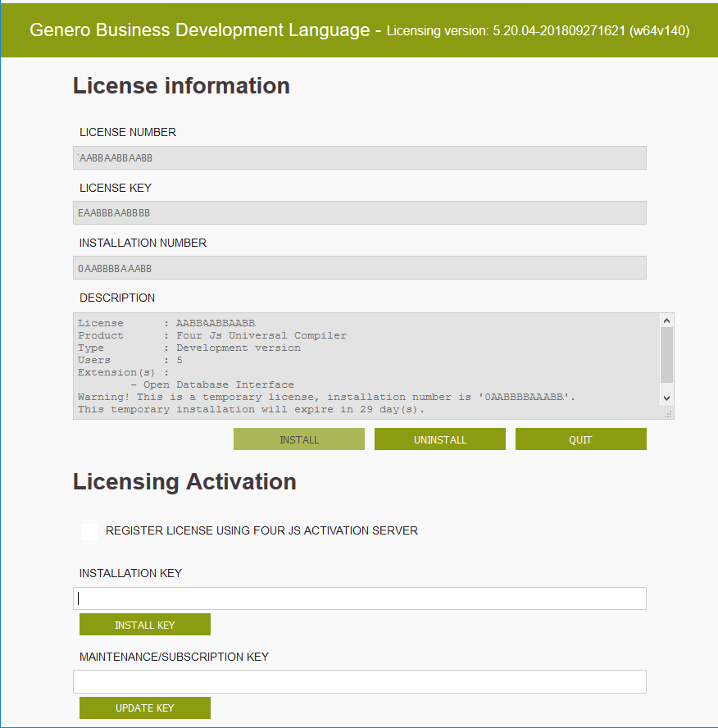Click the scrollbar up arrow in Description
This screenshot has height=728, width=718.
665,320
